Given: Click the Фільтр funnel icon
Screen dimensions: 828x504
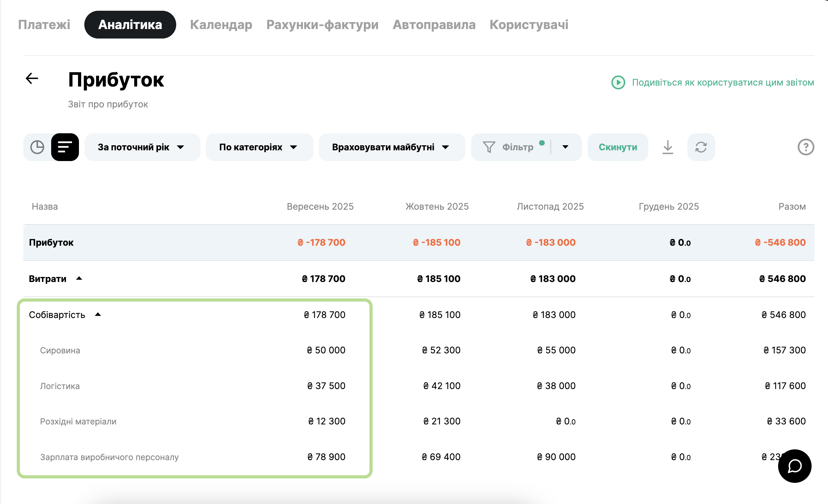Looking at the screenshot, I should tap(489, 147).
